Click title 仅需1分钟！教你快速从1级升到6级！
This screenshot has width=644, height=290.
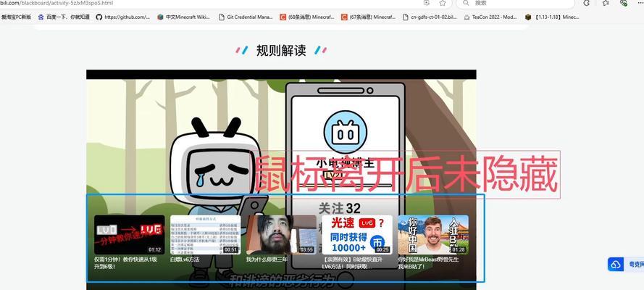125,263
